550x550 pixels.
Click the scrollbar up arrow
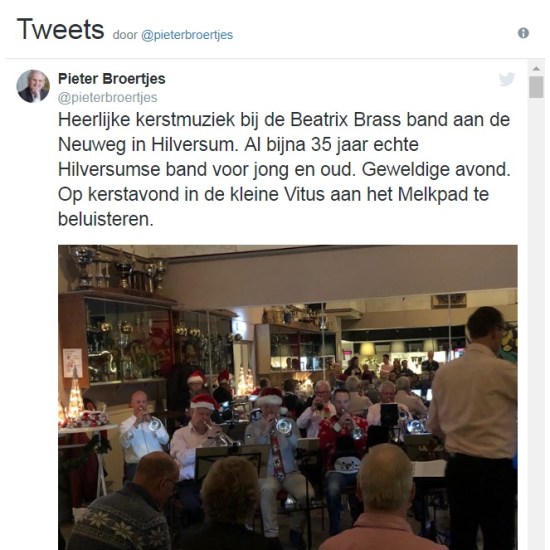[536, 68]
